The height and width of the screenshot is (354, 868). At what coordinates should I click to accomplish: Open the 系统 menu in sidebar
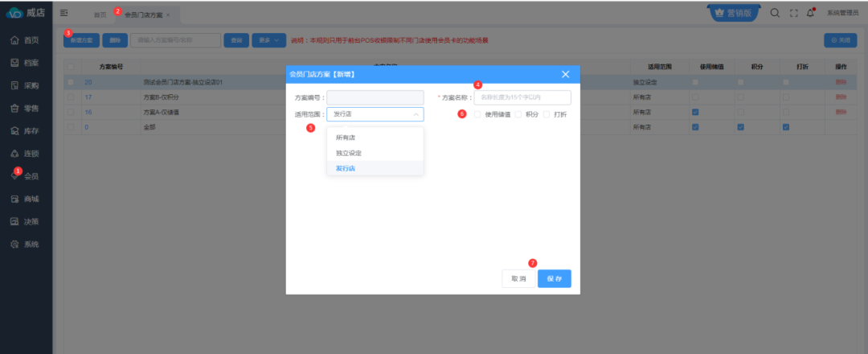[24, 244]
